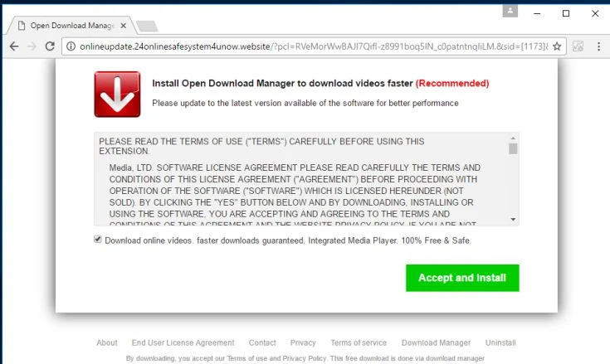Click 'PLEASE READ THE TERMS OF USE' text

pos(261,146)
